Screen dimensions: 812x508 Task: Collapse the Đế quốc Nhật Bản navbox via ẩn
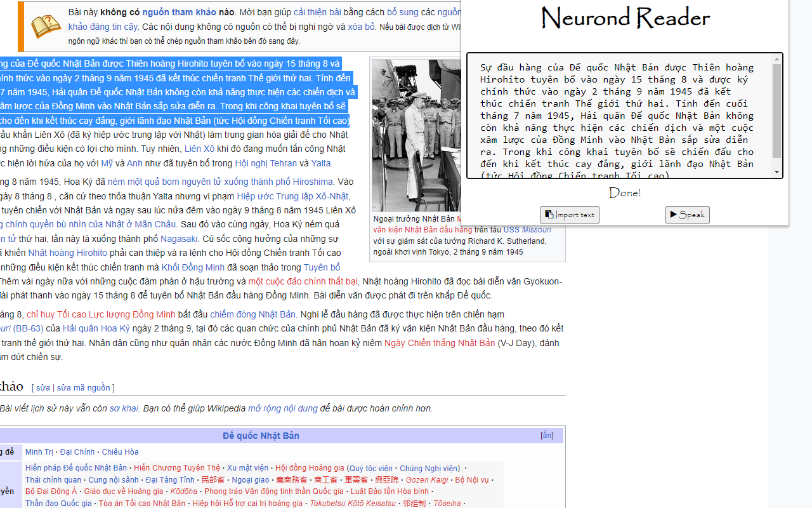[x=546, y=436]
